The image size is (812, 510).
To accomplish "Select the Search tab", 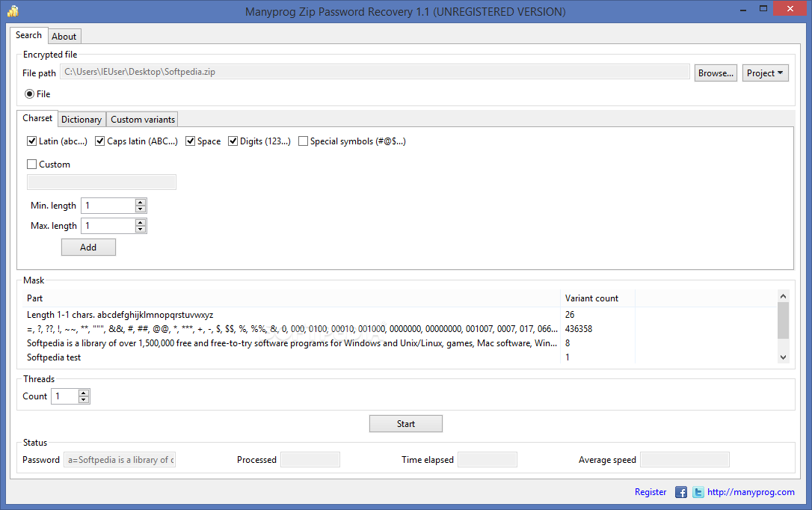I will tap(29, 35).
